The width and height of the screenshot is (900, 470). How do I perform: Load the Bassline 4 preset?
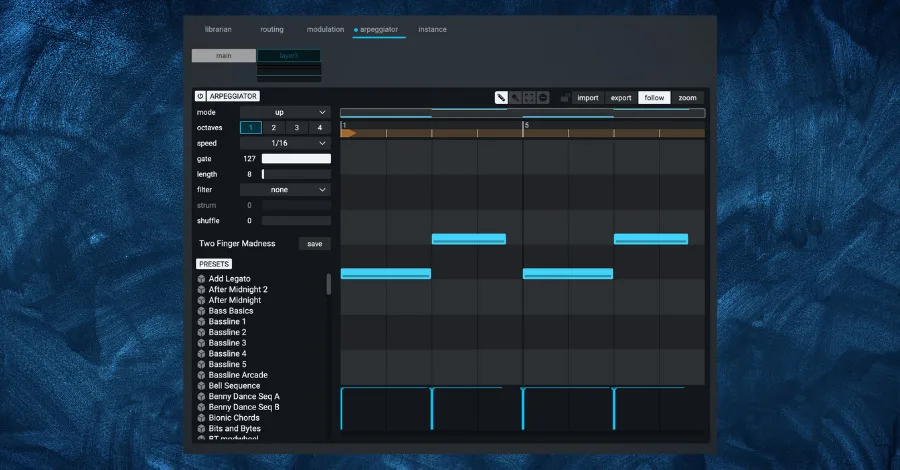pos(227,354)
